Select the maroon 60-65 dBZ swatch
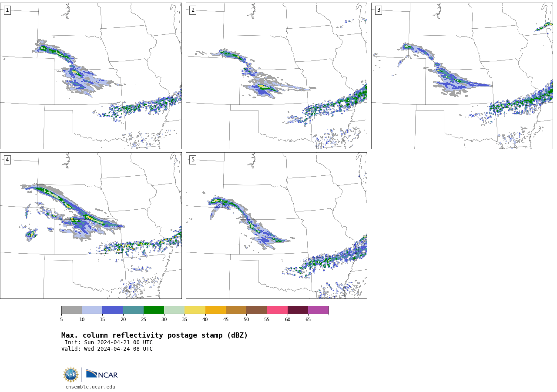Screen dimensions: 557x392 point(298,310)
